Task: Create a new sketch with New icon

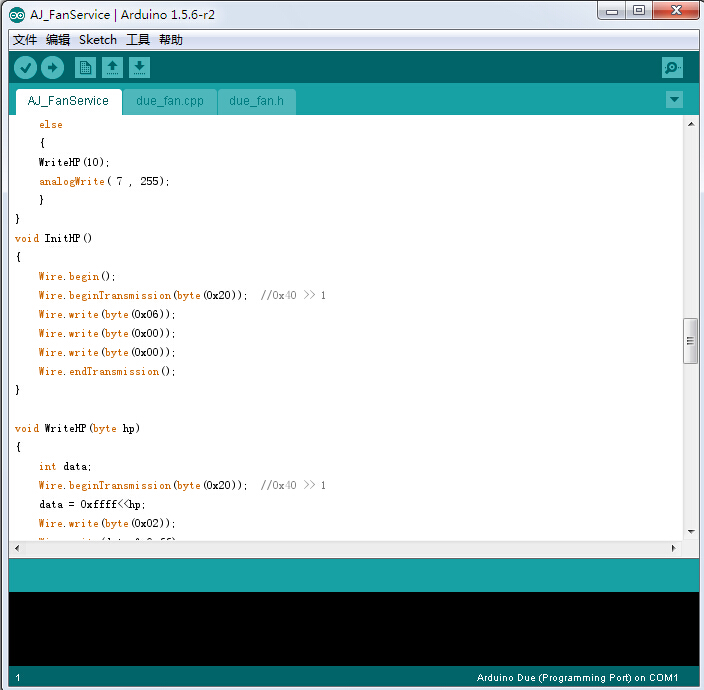Action: [85, 67]
